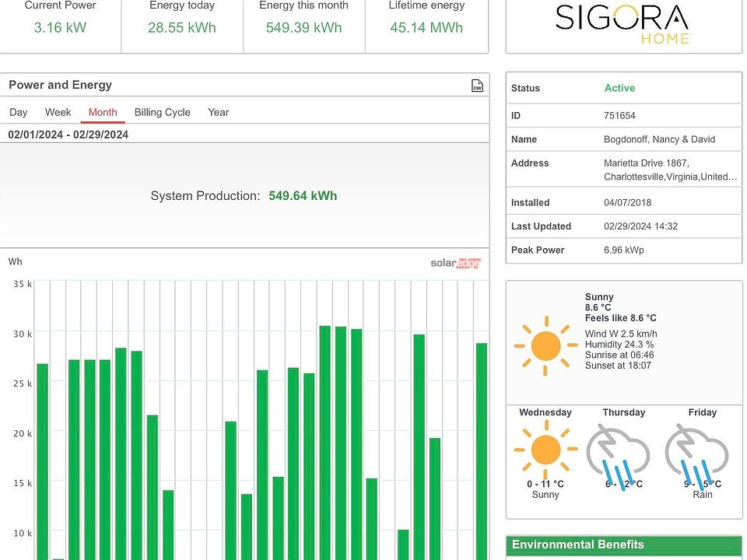This screenshot has width=747, height=560.
Task: Select Thursday's thunderstorm forecast icon
Action: pos(619,452)
